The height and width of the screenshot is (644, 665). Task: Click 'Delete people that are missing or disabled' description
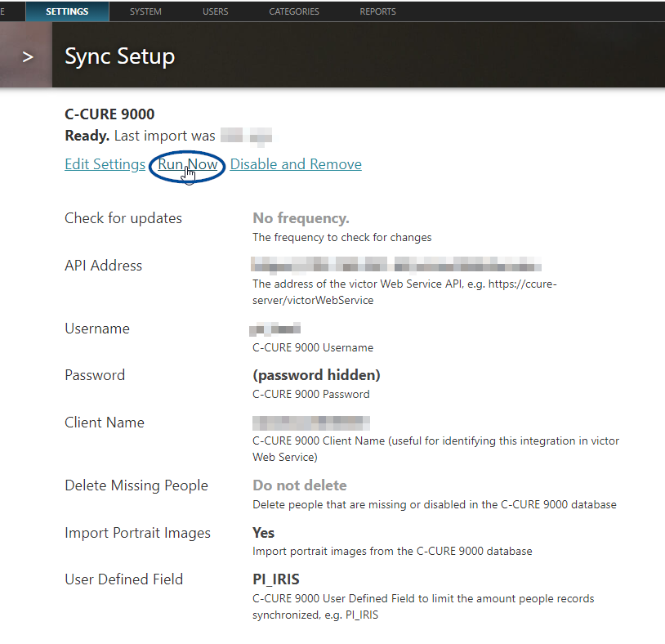point(435,504)
